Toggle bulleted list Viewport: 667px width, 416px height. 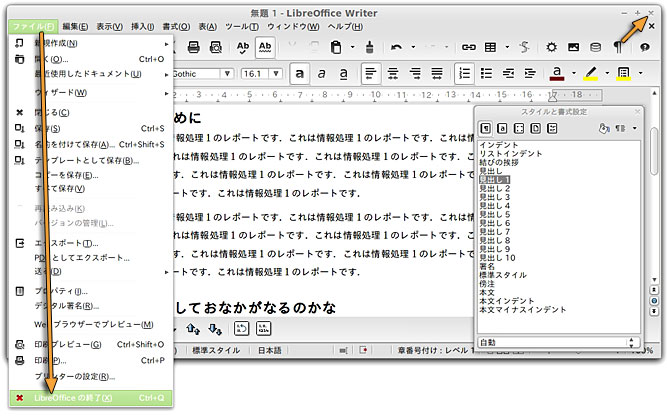click(486, 74)
